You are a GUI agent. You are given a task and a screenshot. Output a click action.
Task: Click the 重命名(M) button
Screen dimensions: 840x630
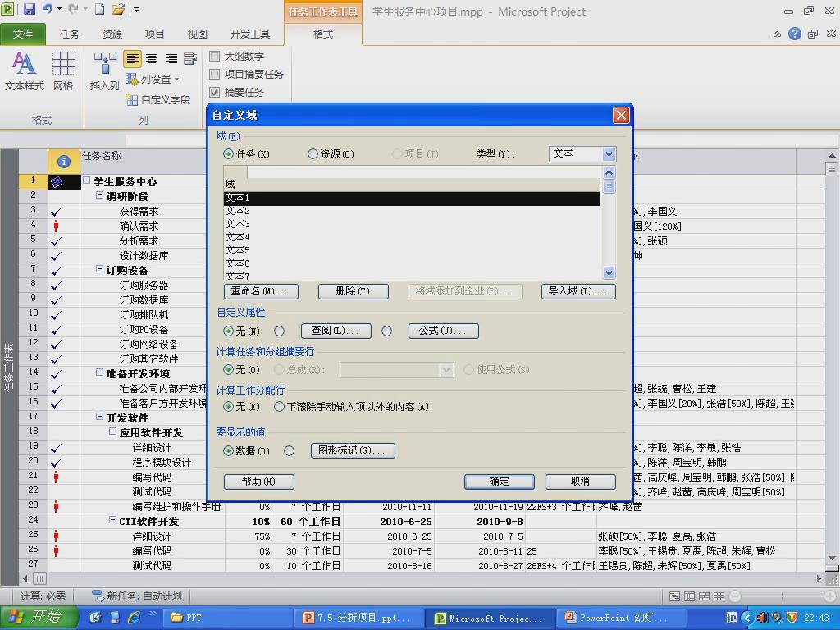(x=261, y=291)
